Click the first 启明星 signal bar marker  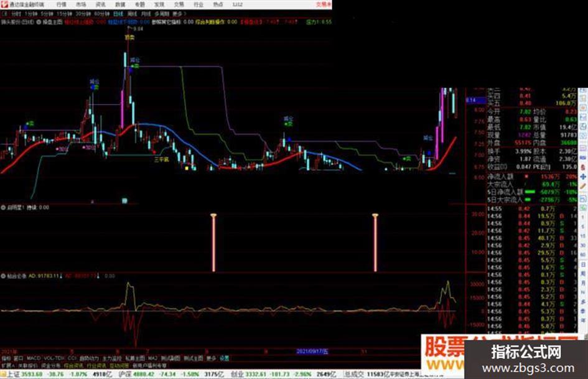[x=213, y=243]
